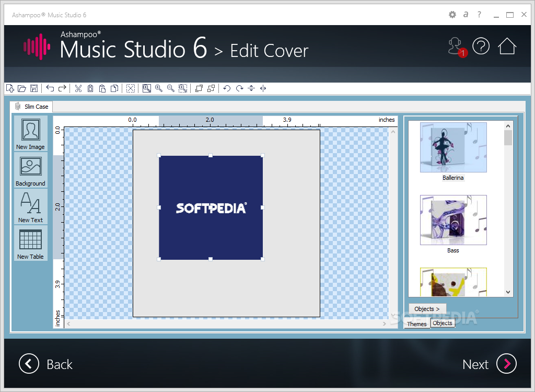
Task: Select the Slim Case tab
Action: [31, 107]
